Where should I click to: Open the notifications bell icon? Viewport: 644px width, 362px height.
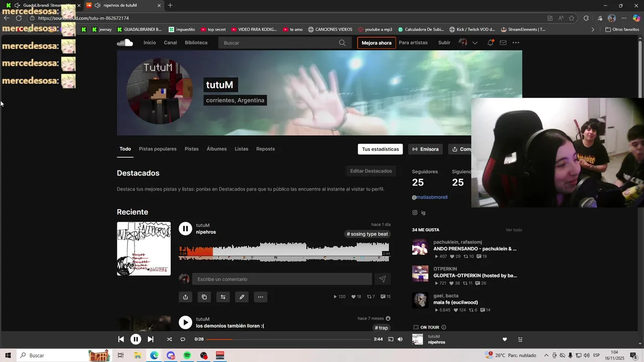(490, 43)
